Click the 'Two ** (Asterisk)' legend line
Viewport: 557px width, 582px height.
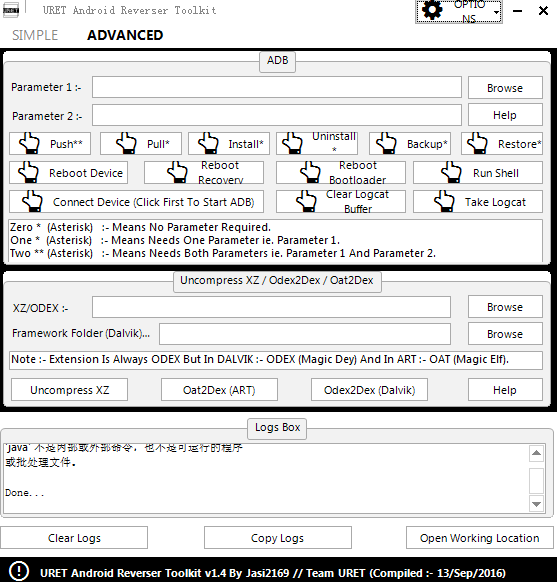tap(223, 253)
